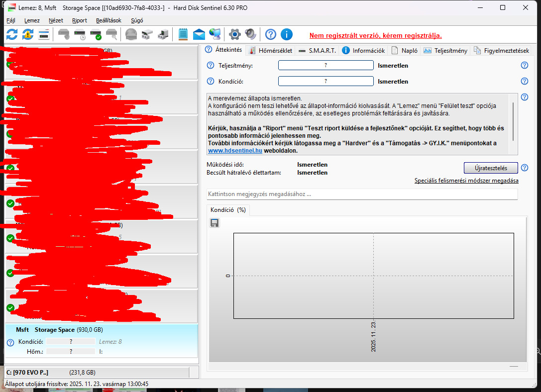The image size is (541, 392).
Task: Click the disk icon with clock badge
Action: 80,34
